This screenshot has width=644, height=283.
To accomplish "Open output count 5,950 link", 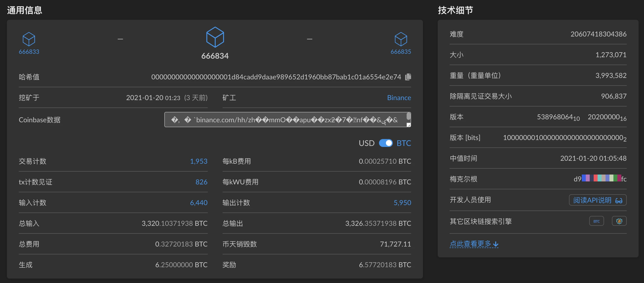I will click(x=402, y=203).
